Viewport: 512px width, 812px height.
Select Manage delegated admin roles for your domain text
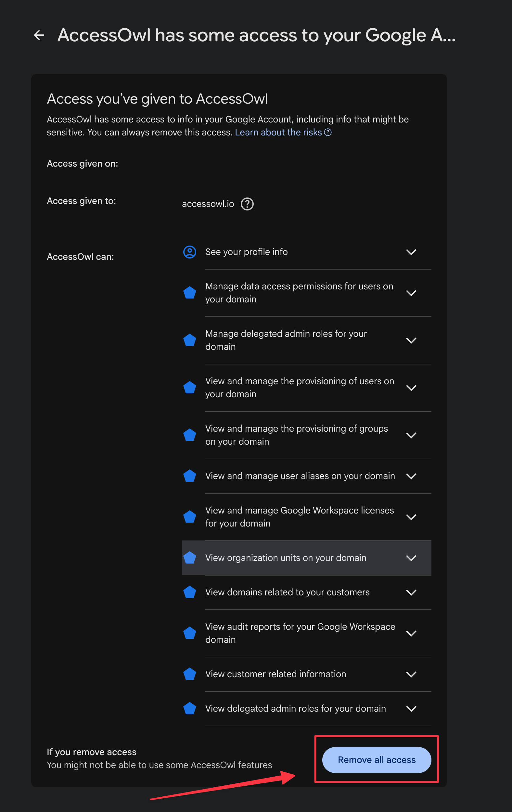(286, 340)
